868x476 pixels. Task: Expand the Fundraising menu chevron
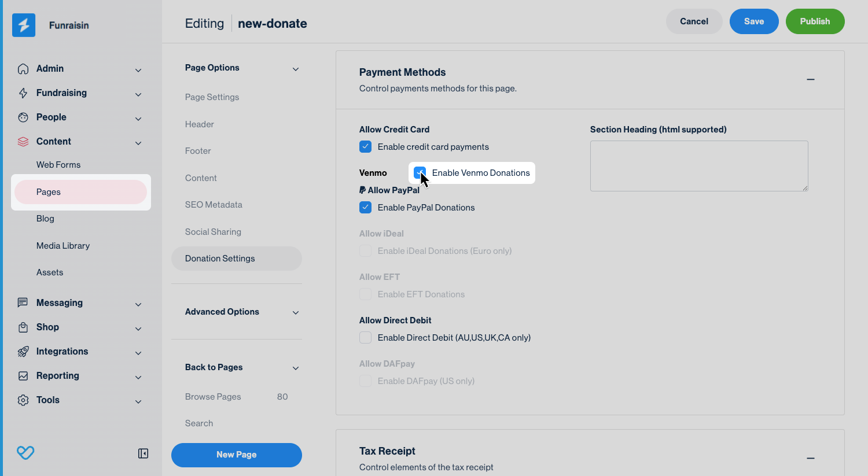[x=138, y=94]
